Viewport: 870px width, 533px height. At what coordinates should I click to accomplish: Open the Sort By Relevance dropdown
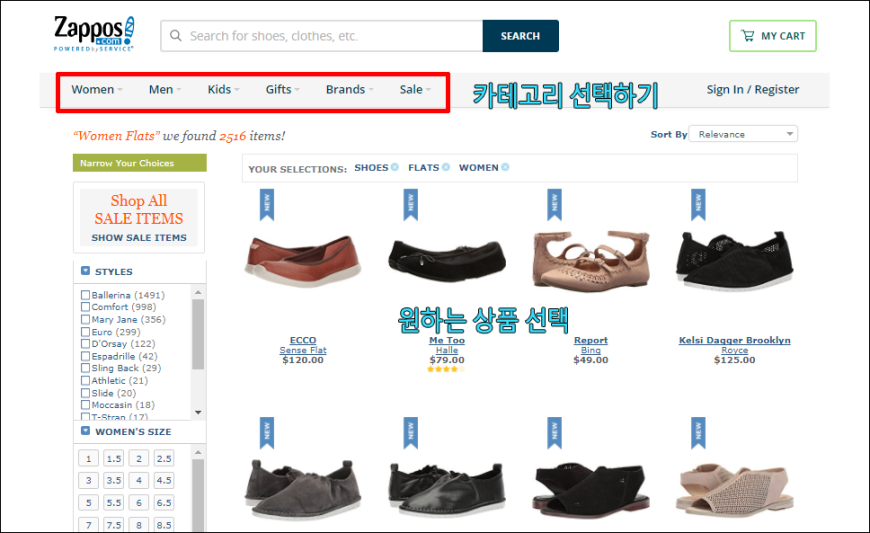(x=743, y=134)
